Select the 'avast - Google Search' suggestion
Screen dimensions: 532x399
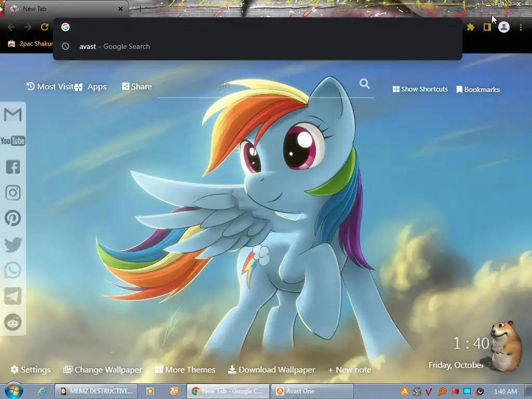258,46
